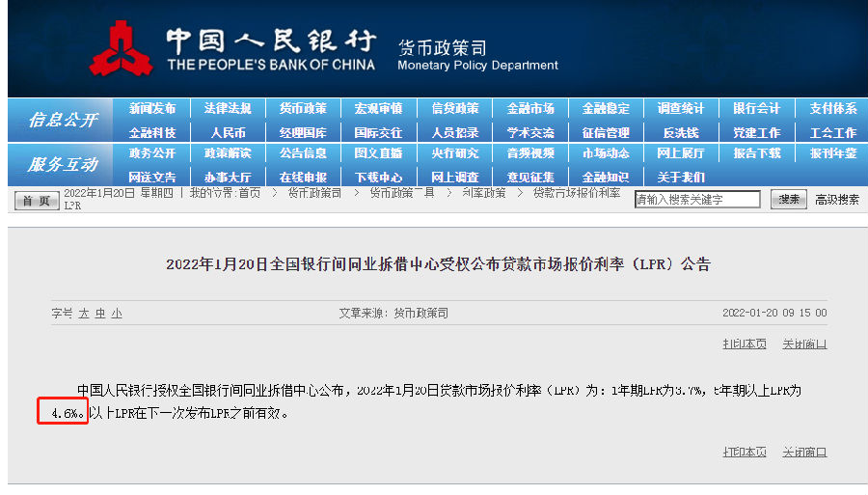Select 党建工作 menu item
The width and height of the screenshot is (868, 495).
click(x=757, y=133)
